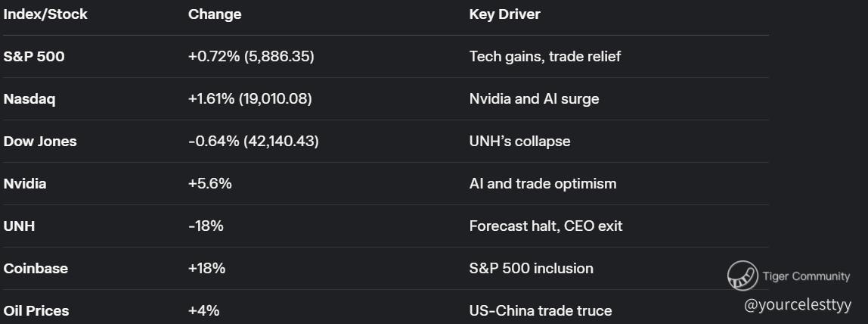Viewport: 868px width, 324px height.
Task: Click the Index/Stock column header
Action: pos(45,14)
